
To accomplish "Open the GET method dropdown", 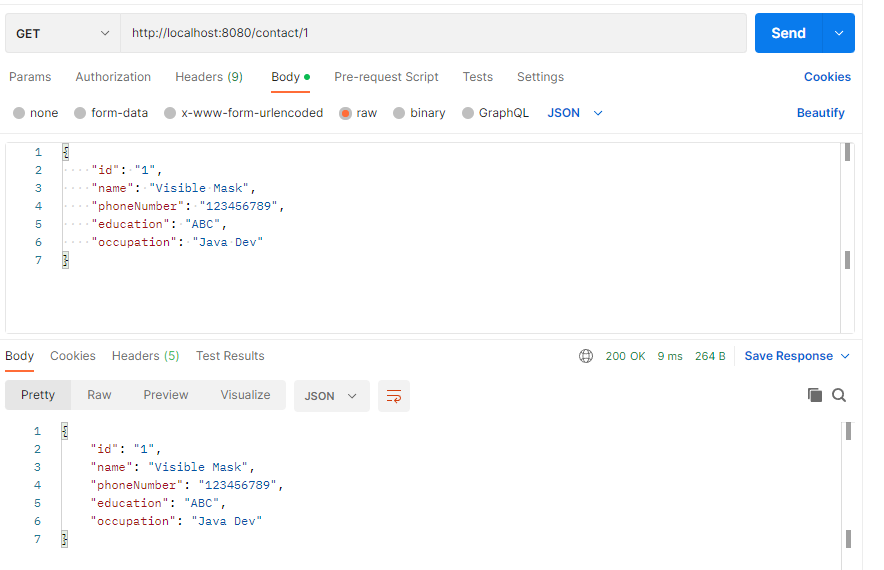I will coord(63,33).
